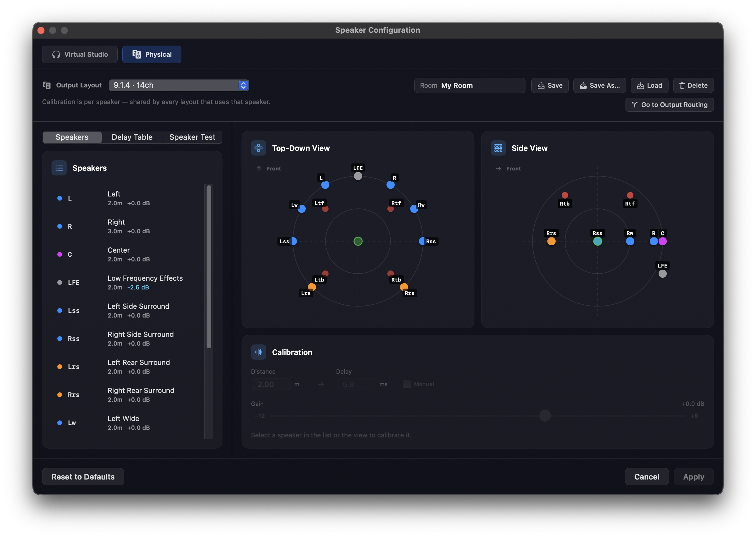Image resolution: width=756 pixels, height=538 pixels.
Task: Select the Center speaker row
Action: (128, 254)
